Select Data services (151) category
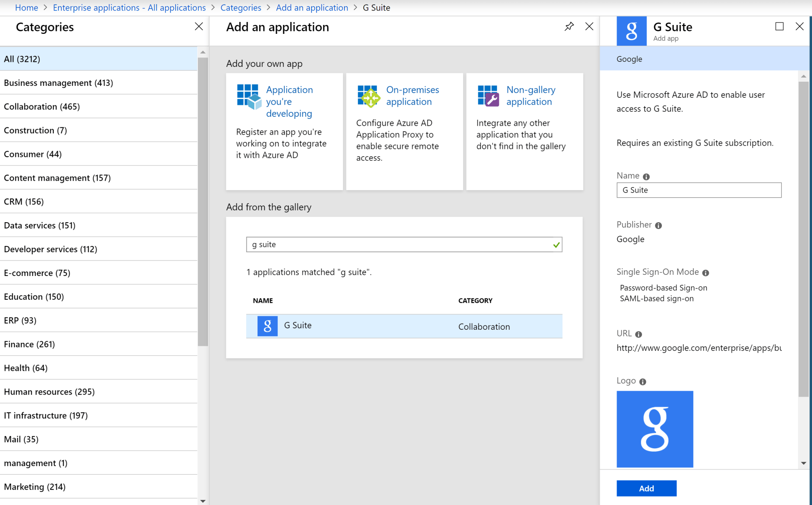The image size is (812, 505). pyautogui.click(x=99, y=225)
